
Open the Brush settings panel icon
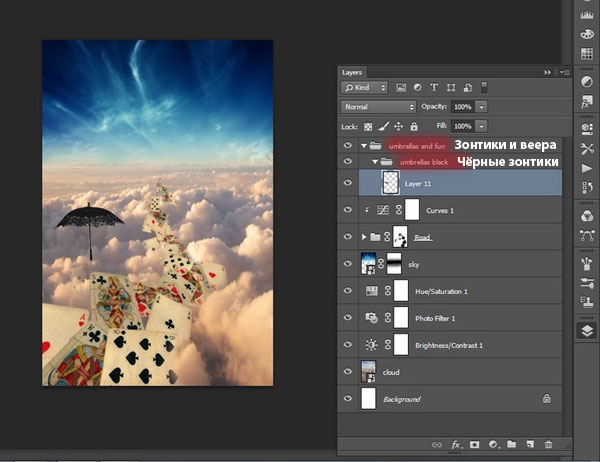click(x=587, y=283)
